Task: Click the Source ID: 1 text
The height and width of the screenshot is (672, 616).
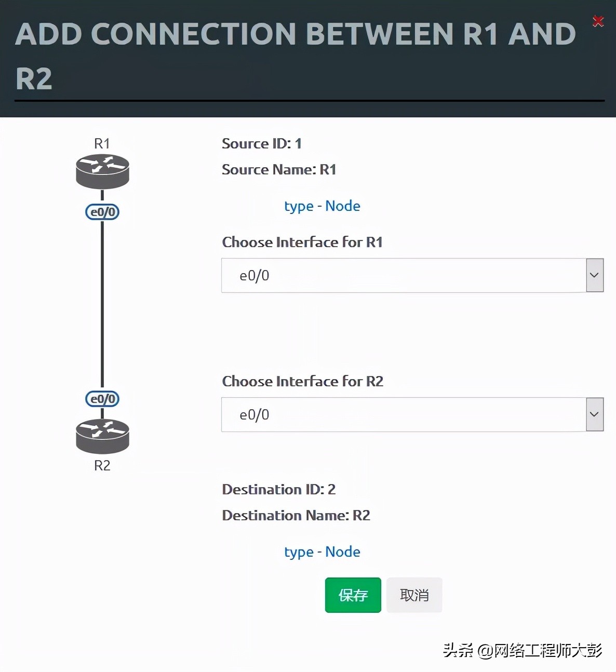Action: (x=261, y=144)
